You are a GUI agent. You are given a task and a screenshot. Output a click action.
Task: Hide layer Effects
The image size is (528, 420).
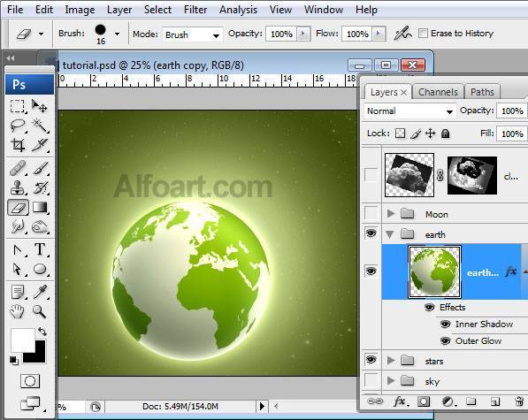(x=429, y=307)
